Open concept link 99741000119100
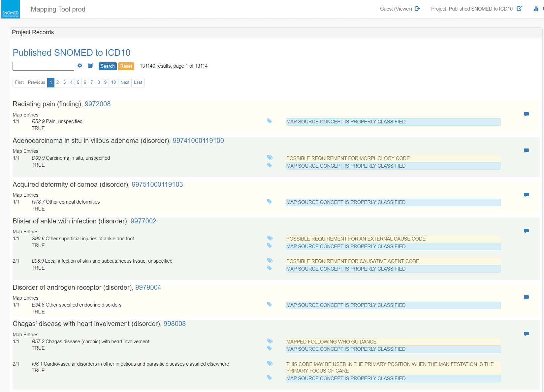 point(198,141)
